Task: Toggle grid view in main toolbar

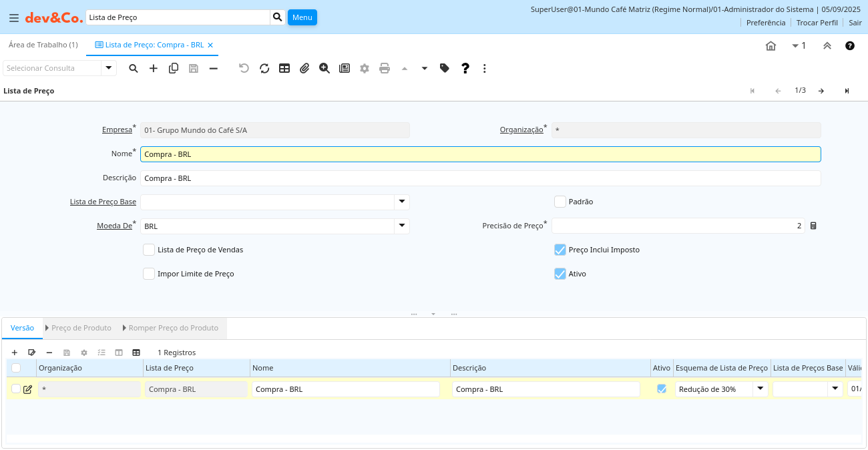Action: pos(284,68)
